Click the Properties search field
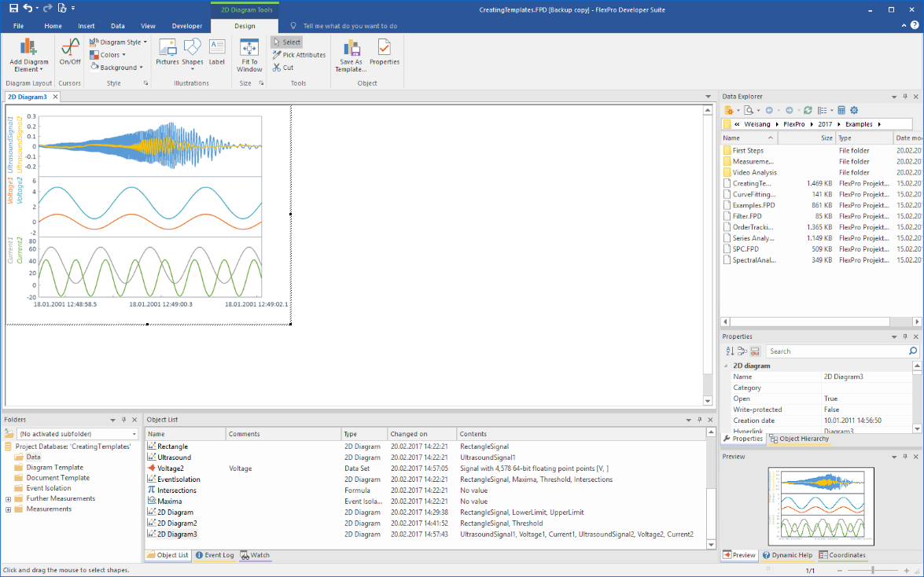The height and width of the screenshot is (577, 924). click(x=836, y=351)
